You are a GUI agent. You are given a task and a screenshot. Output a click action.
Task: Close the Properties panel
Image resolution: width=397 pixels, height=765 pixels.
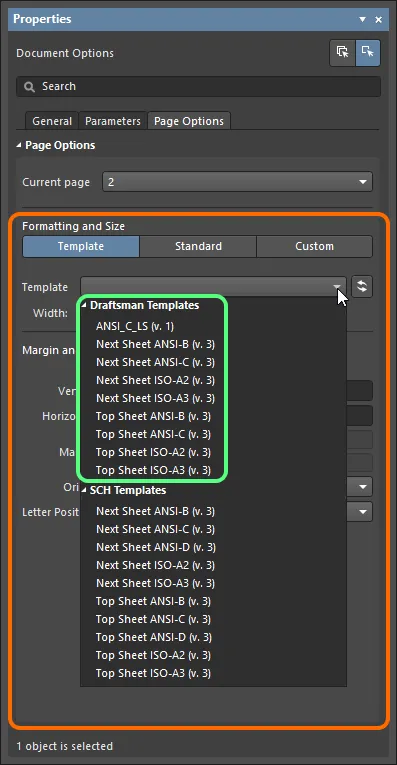[378, 20]
